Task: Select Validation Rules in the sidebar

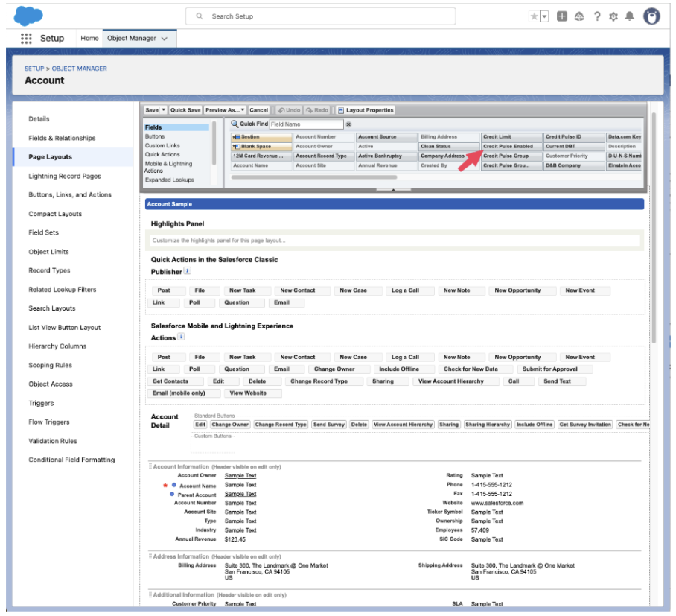Action: tap(53, 441)
